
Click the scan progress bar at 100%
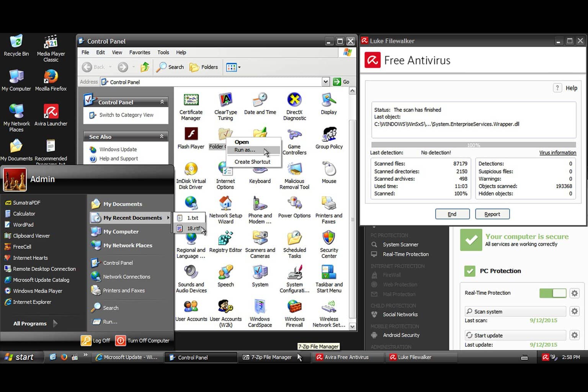coord(474,145)
